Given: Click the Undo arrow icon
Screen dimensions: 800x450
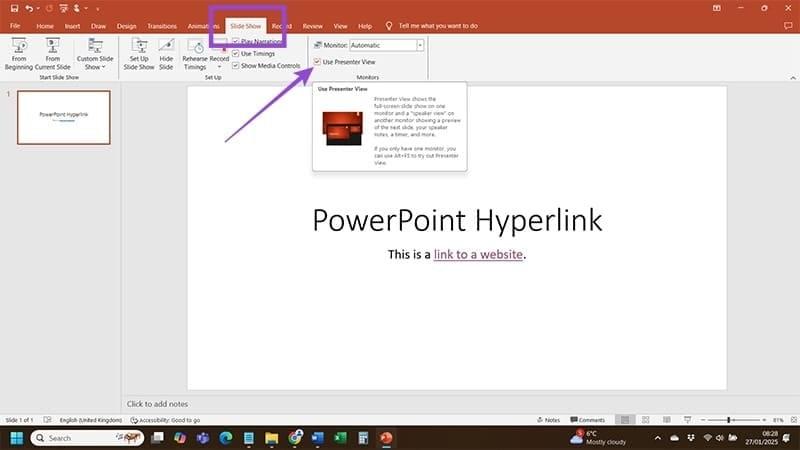Looking at the screenshot, I should pyautogui.click(x=29, y=8).
